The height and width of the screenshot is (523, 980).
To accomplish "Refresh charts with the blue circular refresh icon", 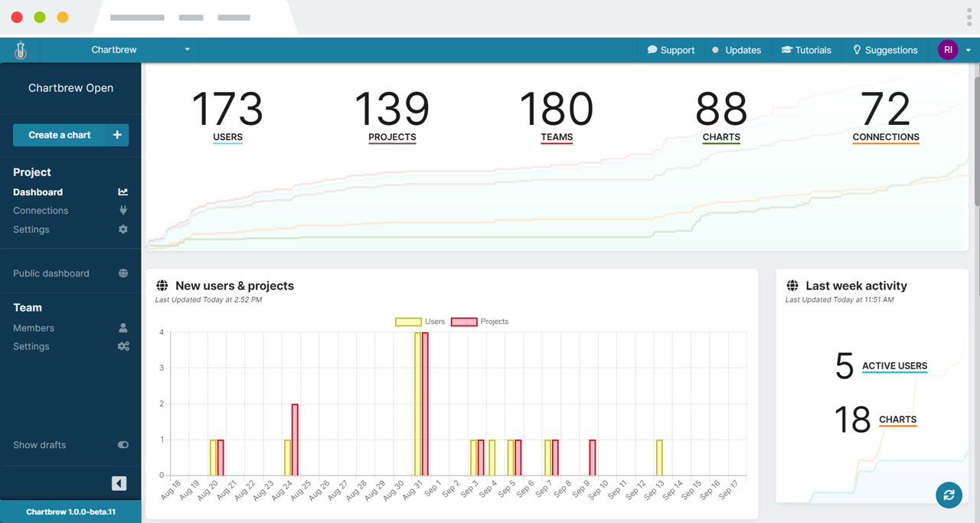I will [x=949, y=495].
